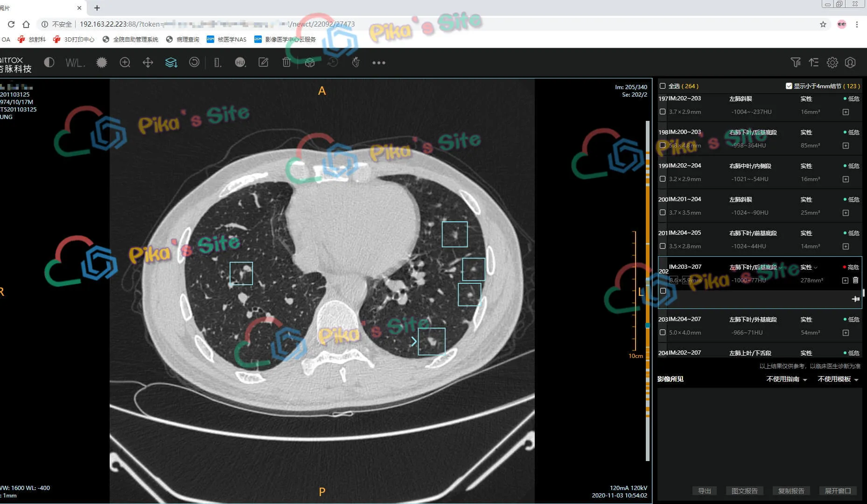Click the 展开窗口 expand window button
Viewport: 867px width, 504px height.
click(x=838, y=491)
